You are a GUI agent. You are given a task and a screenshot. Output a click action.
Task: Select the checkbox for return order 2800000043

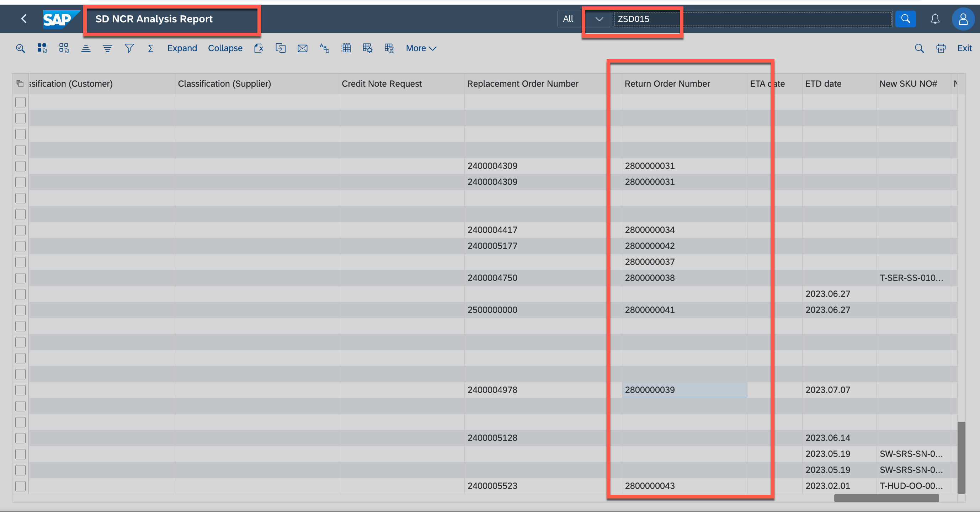tap(21, 486)
